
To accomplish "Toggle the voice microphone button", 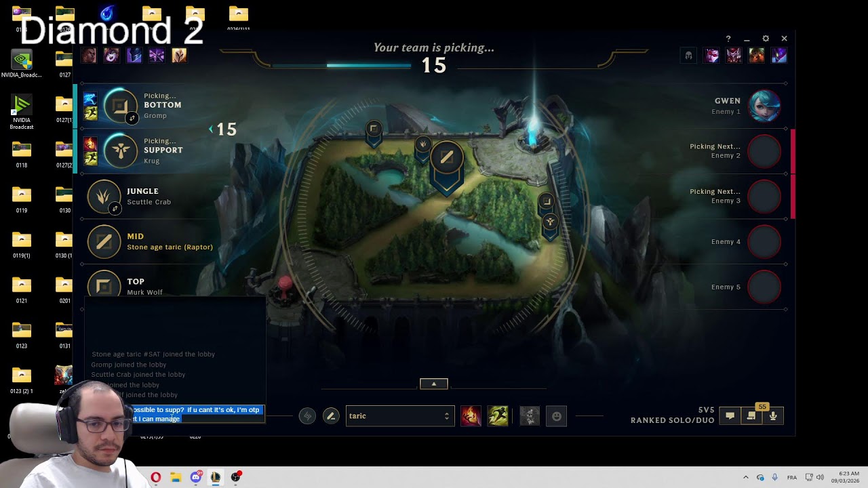I will (x=773, y=416).
